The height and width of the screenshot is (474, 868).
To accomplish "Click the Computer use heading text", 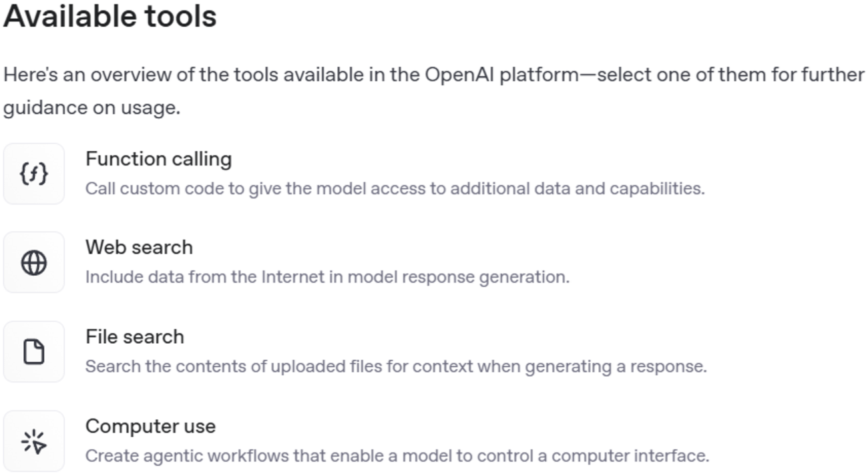I will point(150,426).
